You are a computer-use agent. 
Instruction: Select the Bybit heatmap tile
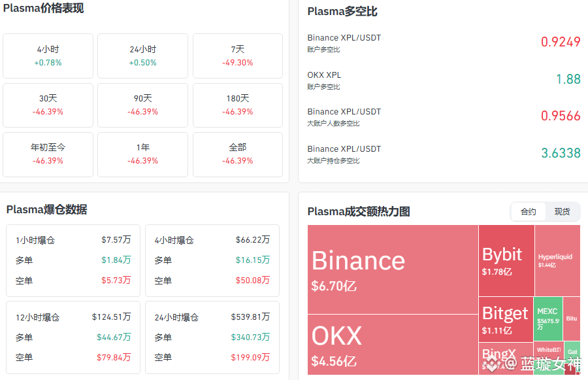[506, 260]
